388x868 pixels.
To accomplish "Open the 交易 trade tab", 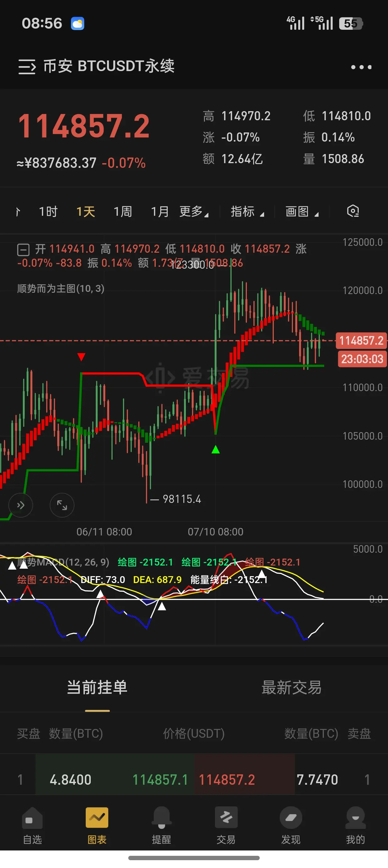I will (226, 825).
